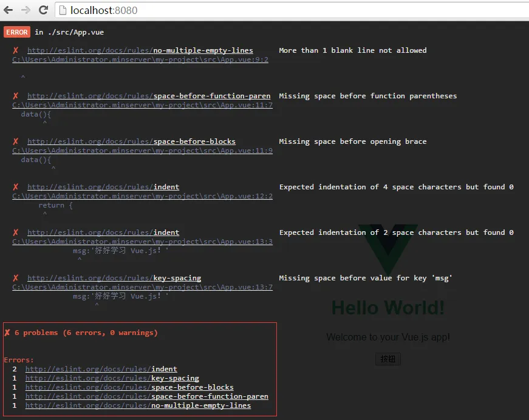The width and height of the screenshot is (529, 420).
Task: Click the greyed forward navigation arrow
Action: 24,10
